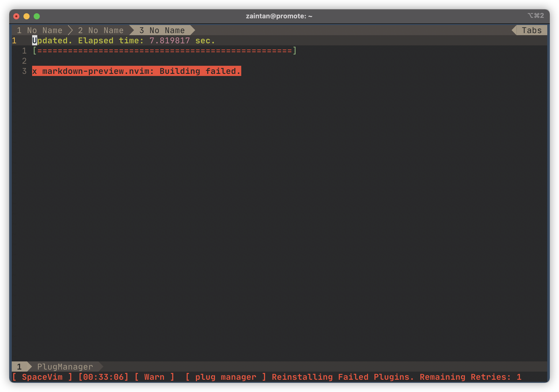Click the plug manager segment in statusline
559x392 pixels.
pos(225,377)
